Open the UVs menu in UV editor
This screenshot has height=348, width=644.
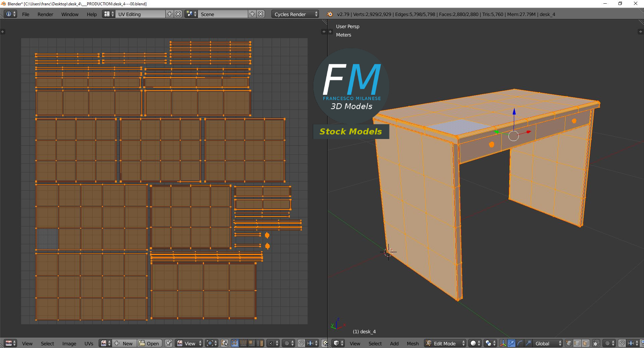pyautogui.click(x=89, y=344)
